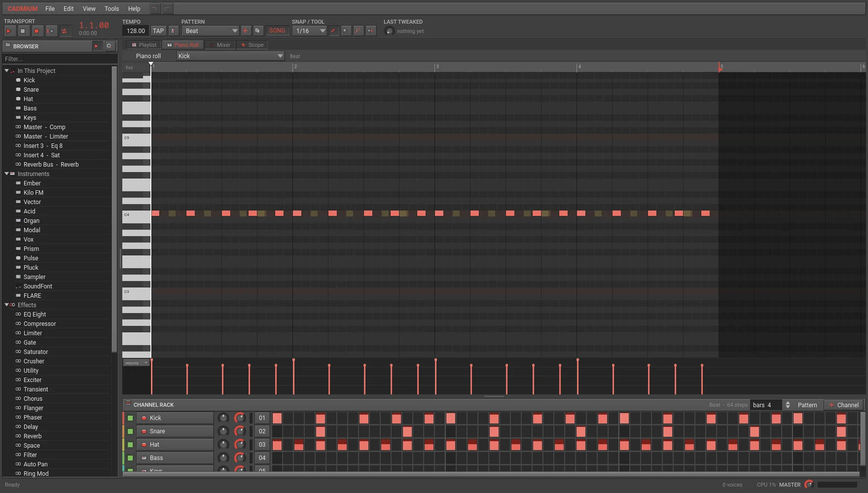Viewport: 868px width, 493px height.
Task: Click the master volume knob in status bar
Action: [809, 485]
